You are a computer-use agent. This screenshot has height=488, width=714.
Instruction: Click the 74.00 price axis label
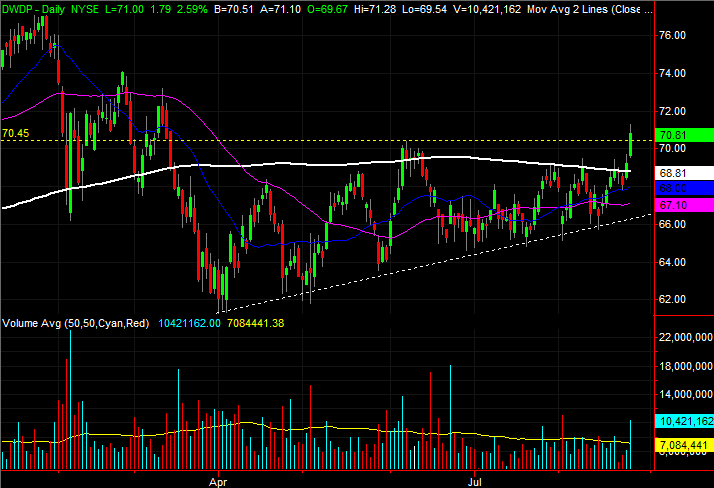tap(672, 73)
